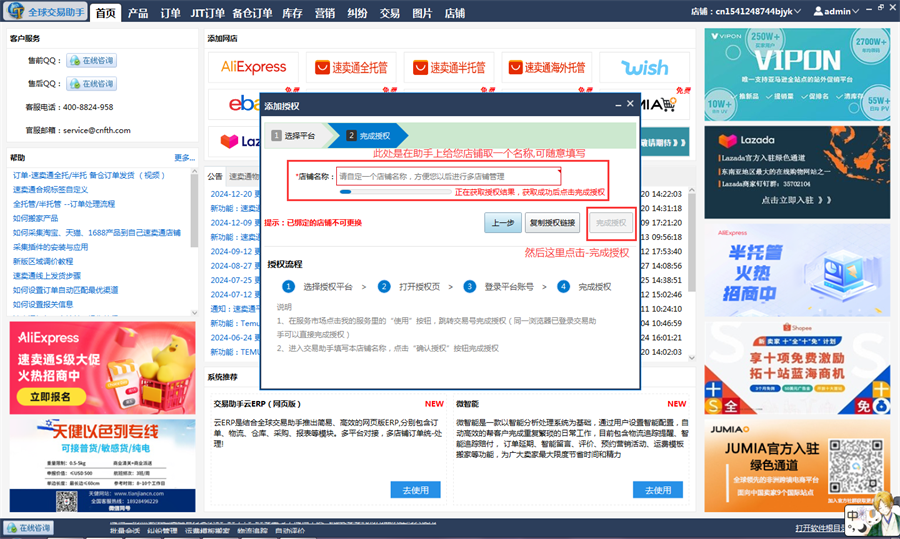Image resolution: width=900 pixels, height=539 pixels.
Task: Open help article 采集插件的安装与应用
Action: tap(51, 247)
